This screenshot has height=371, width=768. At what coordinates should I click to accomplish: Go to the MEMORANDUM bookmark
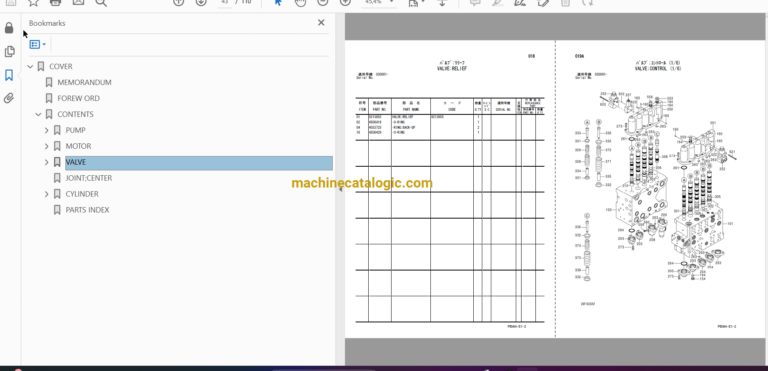pyautogui.click(x=84, y=82)
